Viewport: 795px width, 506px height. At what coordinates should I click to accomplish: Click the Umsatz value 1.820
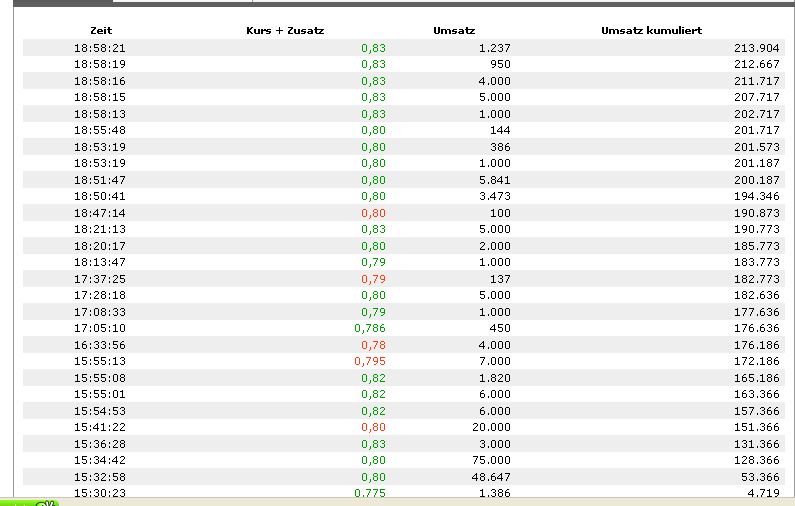click(495, 377)
